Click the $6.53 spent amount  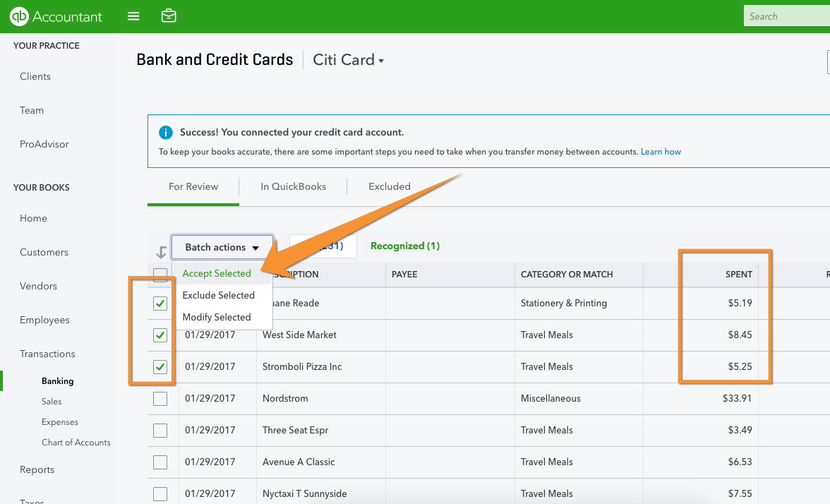click(x=740, y=462)
